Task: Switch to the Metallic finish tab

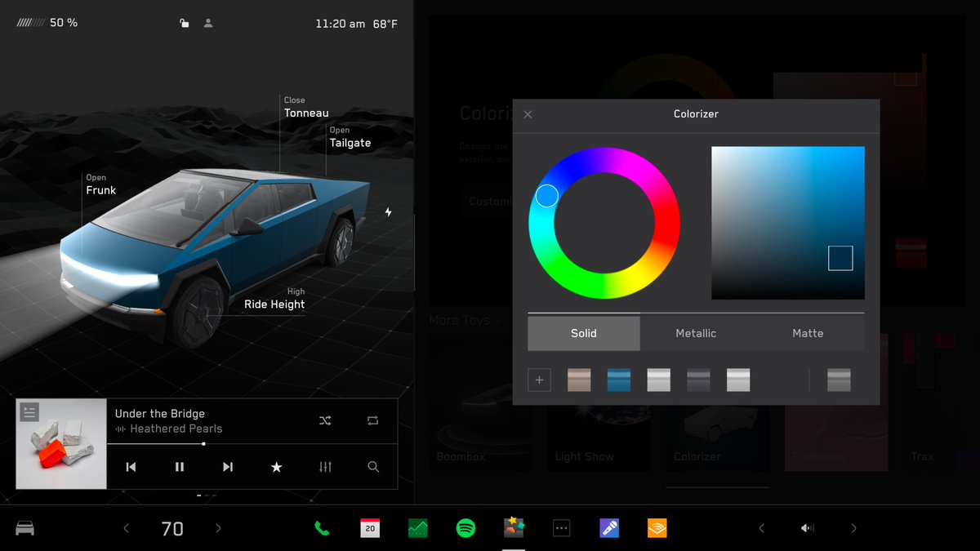Action: point(696,333)
